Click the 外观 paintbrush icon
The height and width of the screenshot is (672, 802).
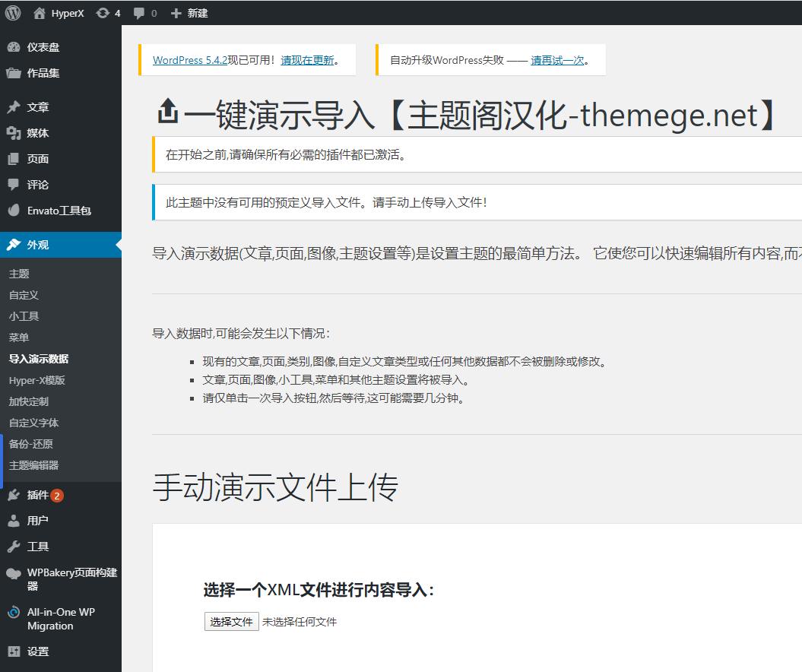(14, 245)
